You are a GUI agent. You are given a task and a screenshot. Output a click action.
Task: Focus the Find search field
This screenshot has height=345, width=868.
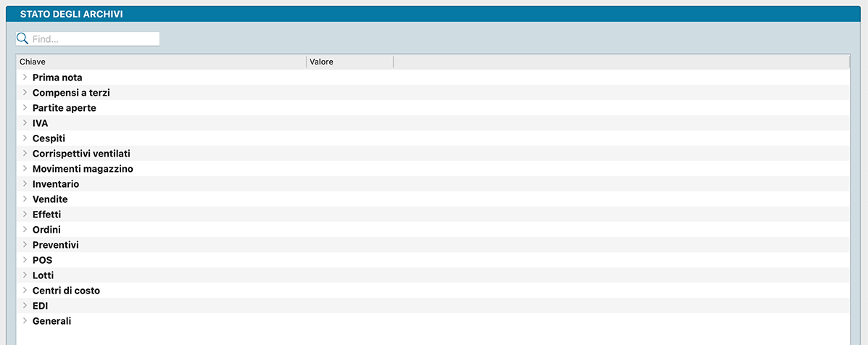94,39
